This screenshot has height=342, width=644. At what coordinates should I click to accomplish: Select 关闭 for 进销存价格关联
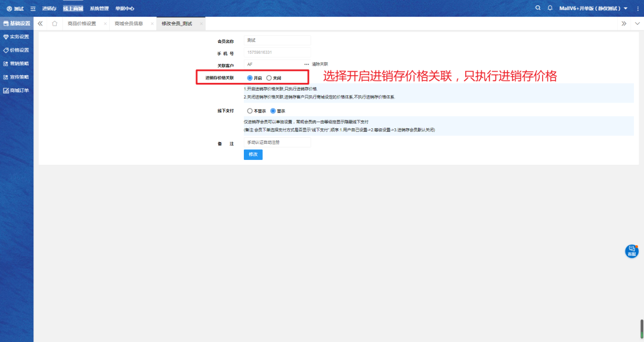pos(270,78)
